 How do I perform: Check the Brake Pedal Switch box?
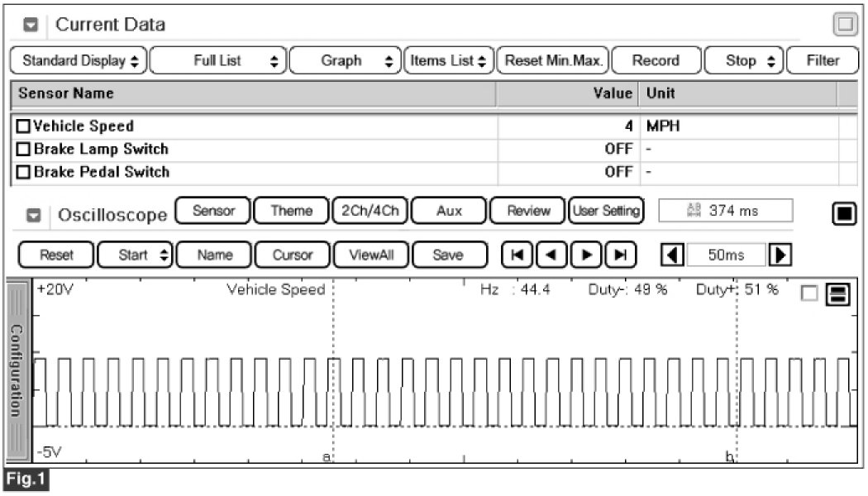pyautogui.click(x=23, y=172)
